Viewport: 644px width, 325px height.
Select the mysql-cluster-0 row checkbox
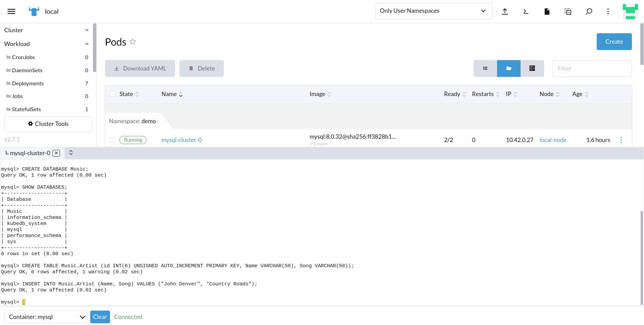(112, 140)
